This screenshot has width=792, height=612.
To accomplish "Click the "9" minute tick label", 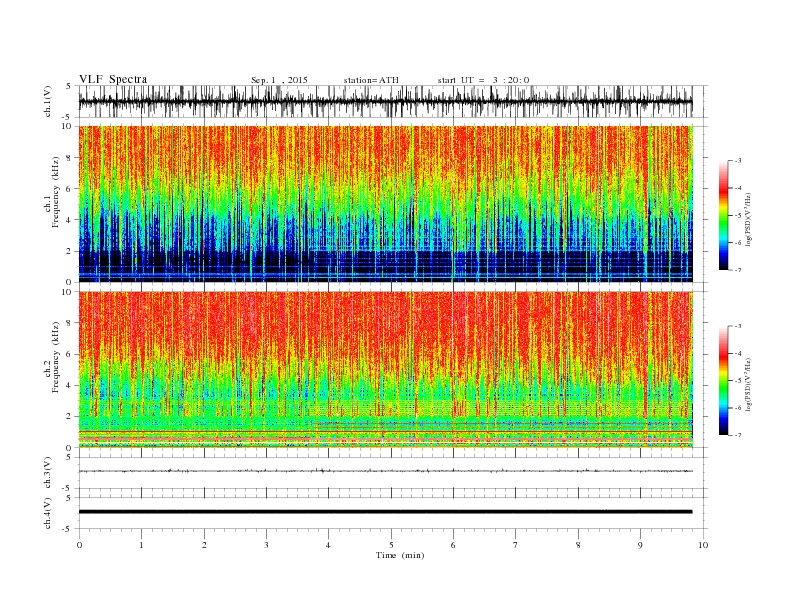I will pyautogui.click(x=640, y=545).
